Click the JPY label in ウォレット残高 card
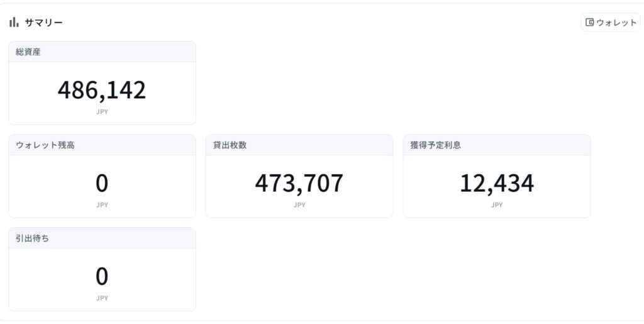The width and height of the screenshot is (644, 324). coord(103,205)
